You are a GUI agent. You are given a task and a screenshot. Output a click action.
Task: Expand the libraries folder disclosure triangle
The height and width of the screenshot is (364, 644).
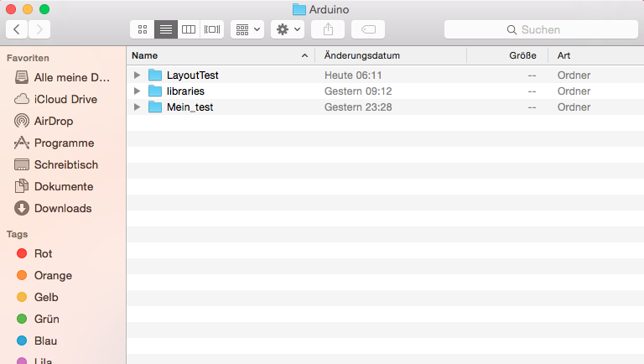[x=138, y=91]
